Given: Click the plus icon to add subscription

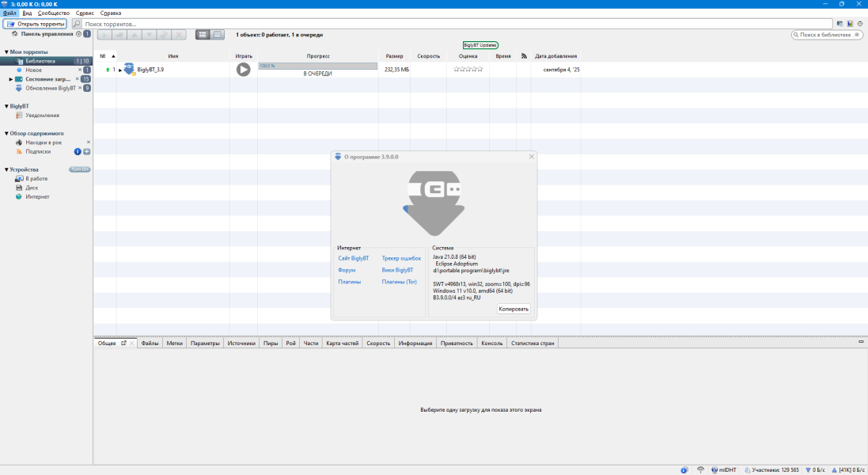Looking at the screenshot, I should click(87, 151).
